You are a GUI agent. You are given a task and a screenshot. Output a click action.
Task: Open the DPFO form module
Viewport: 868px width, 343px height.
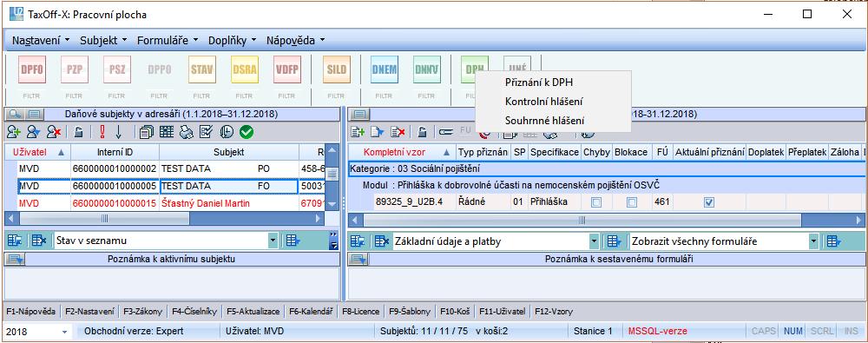(x=31, y=69)
